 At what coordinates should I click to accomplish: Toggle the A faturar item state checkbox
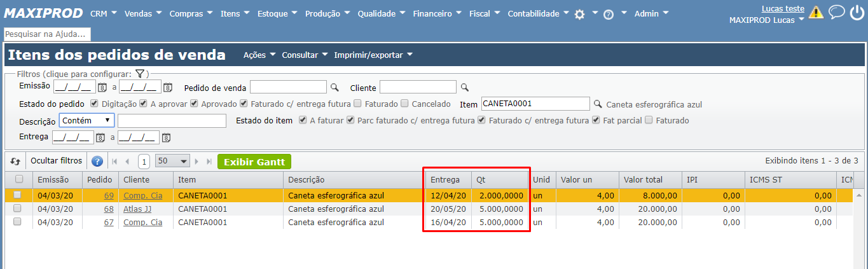point(303,120)
